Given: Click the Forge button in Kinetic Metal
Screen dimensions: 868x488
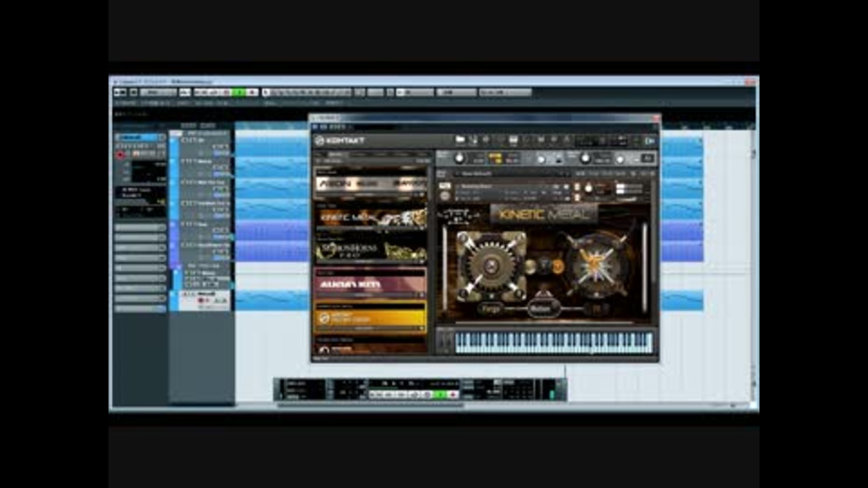Looking at the screenshot, I should [x=491, y=309].
